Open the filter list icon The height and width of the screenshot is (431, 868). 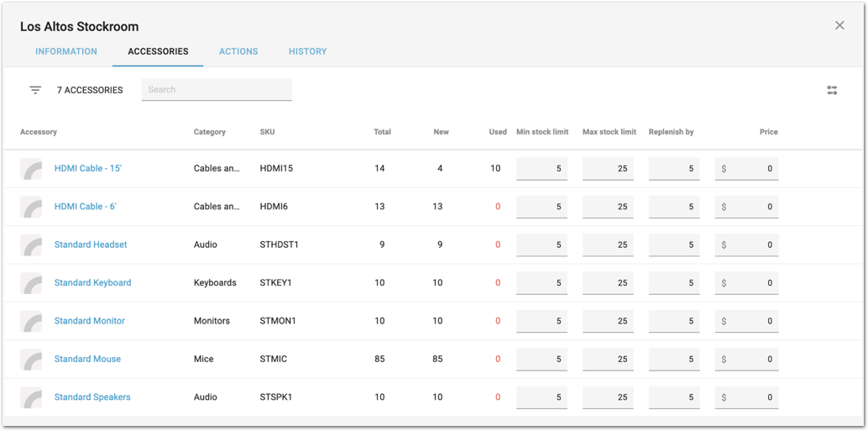(x=35, y=90)
